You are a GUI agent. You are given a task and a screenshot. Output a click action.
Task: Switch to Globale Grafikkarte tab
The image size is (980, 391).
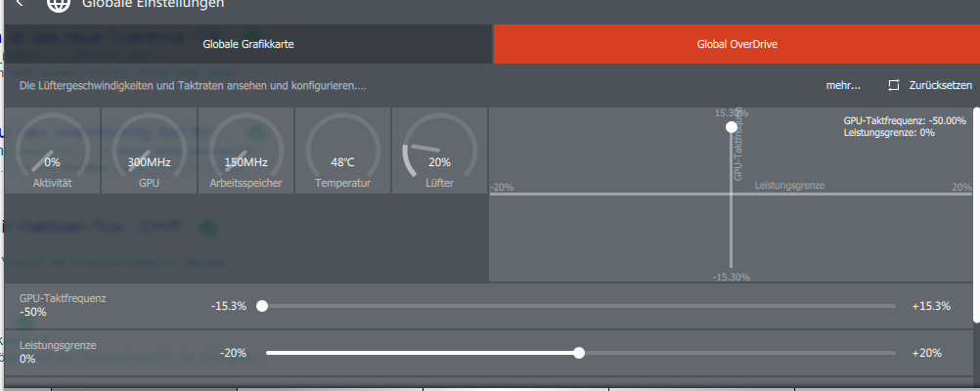tap(248, 44)
